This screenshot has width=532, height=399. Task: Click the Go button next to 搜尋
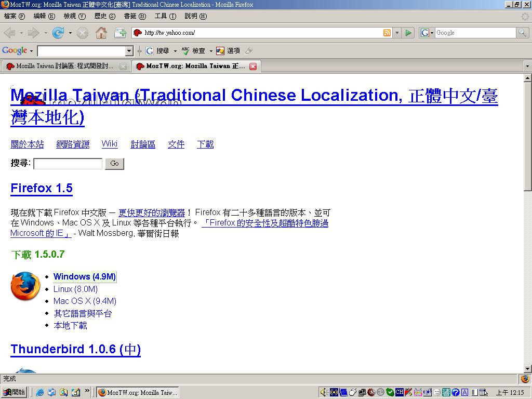point(114,164)
